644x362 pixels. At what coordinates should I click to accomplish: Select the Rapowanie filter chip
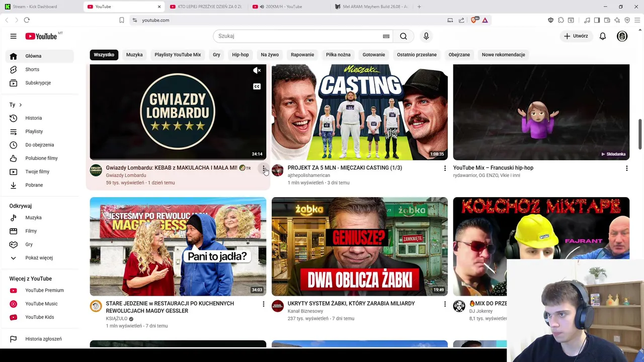tap(302, 54)
